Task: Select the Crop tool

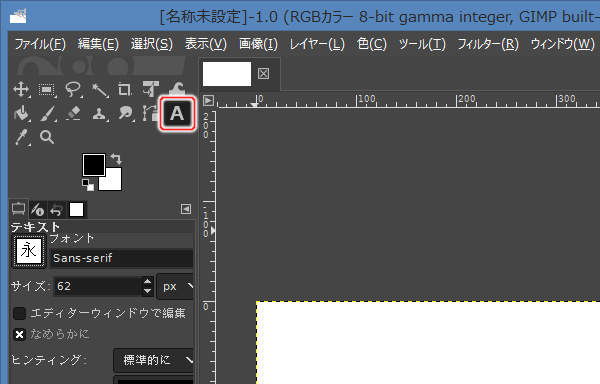Action: point(124,90)
